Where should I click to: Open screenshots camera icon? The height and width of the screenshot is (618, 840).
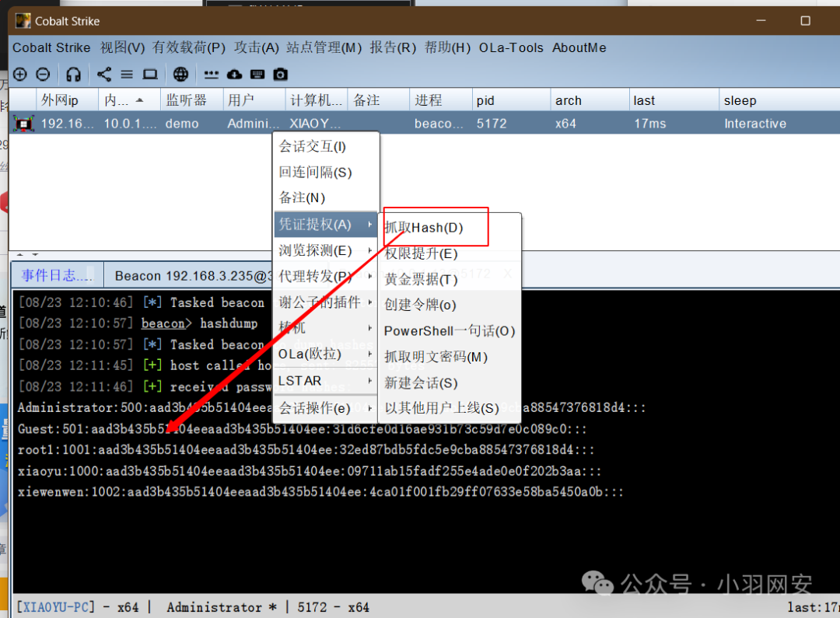coord(280,74)
